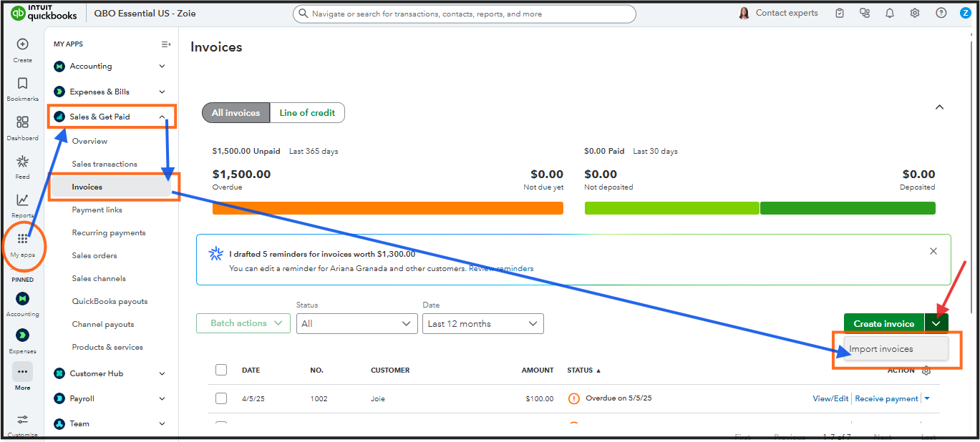
Task: Open the Dashboard icon in left rail
Action: (x=22, y=122)
